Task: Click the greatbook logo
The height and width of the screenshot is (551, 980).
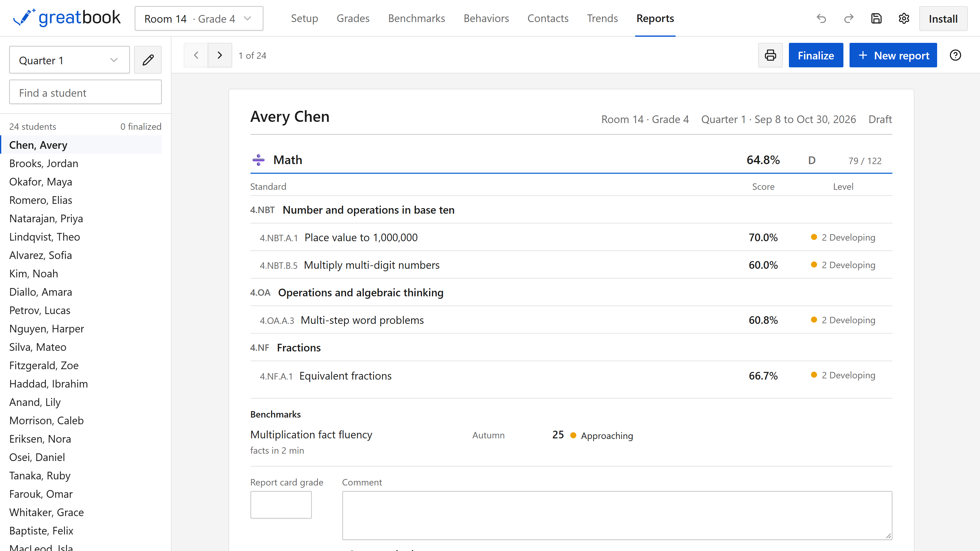Action: pos(67,18)
